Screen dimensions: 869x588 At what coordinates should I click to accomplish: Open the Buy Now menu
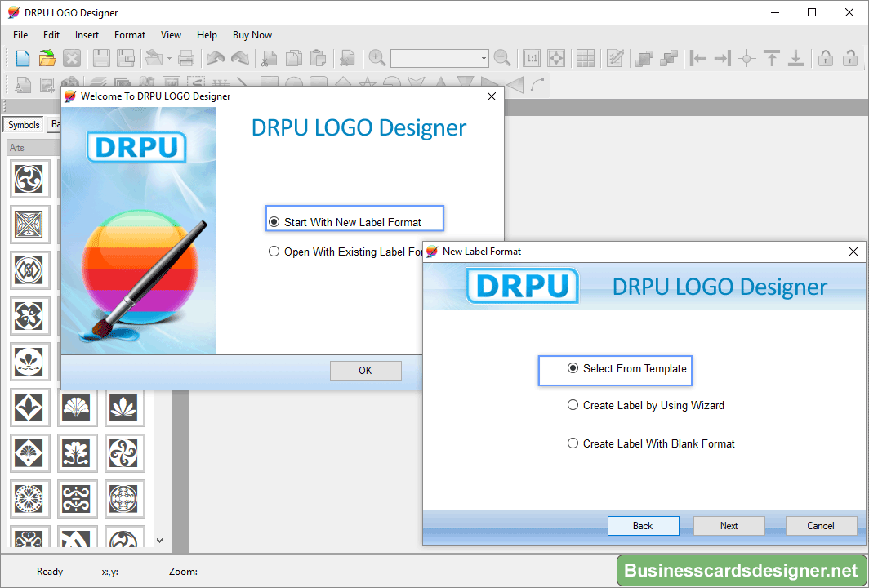pos(252,35)
